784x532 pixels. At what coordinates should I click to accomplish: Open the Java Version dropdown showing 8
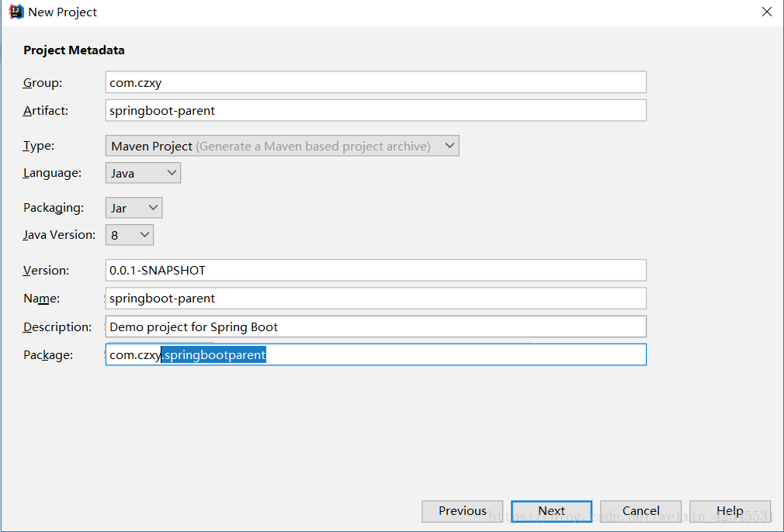[x=129, y=235]
